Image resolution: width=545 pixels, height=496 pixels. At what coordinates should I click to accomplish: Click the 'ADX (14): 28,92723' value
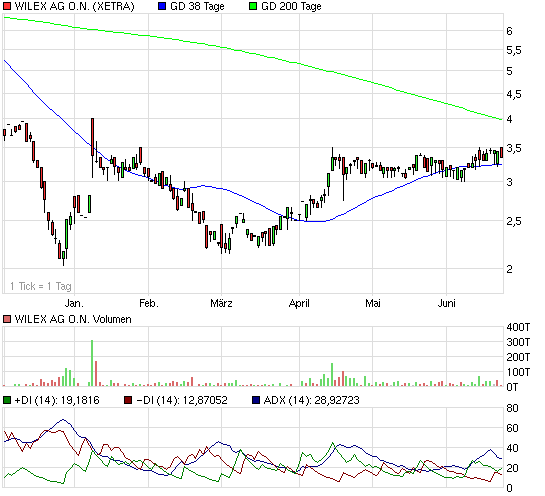click(311, 400)
